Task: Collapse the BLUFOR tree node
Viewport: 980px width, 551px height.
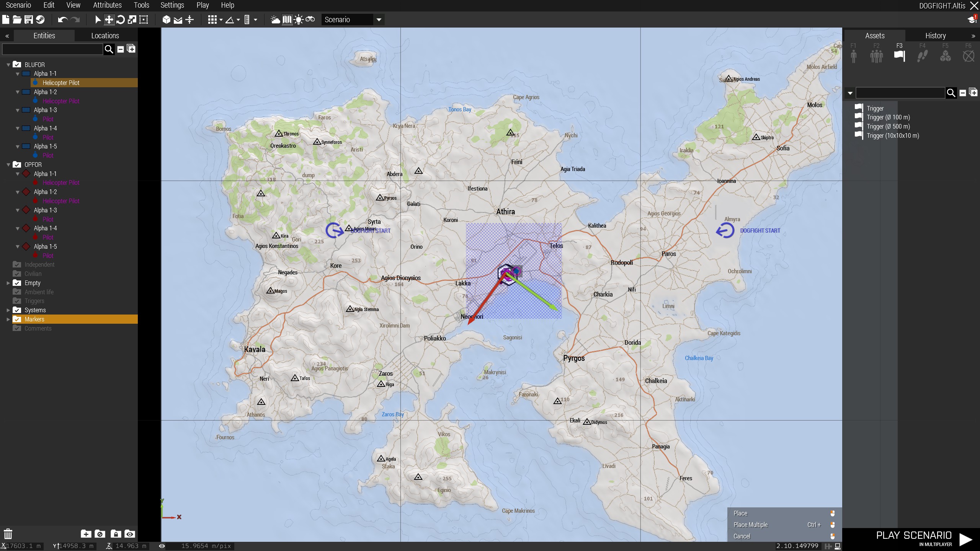Action: point(8,65)
